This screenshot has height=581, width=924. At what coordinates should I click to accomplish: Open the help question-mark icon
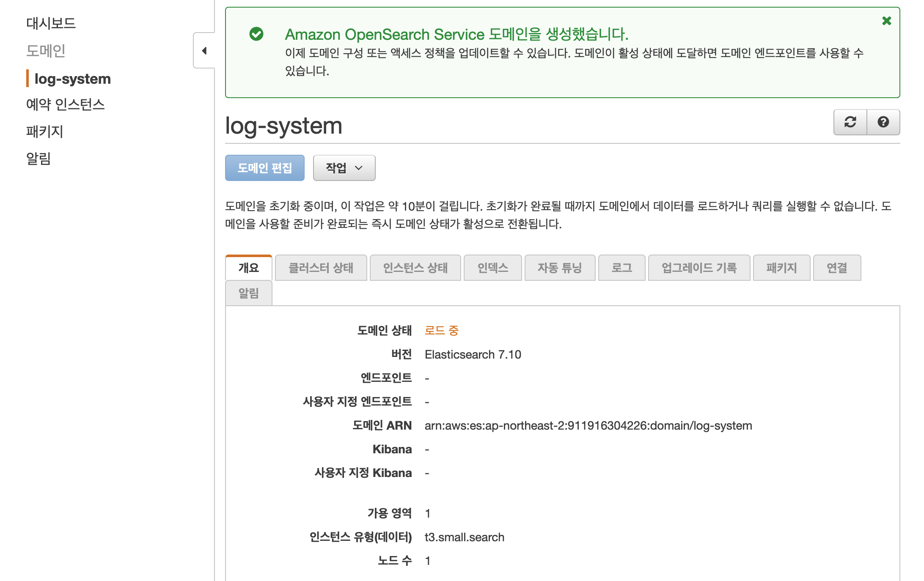883,122
